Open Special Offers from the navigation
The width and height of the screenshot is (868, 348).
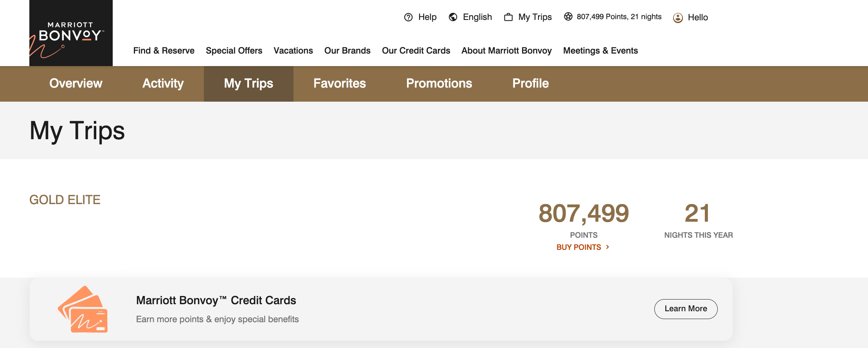click(234, 50)
